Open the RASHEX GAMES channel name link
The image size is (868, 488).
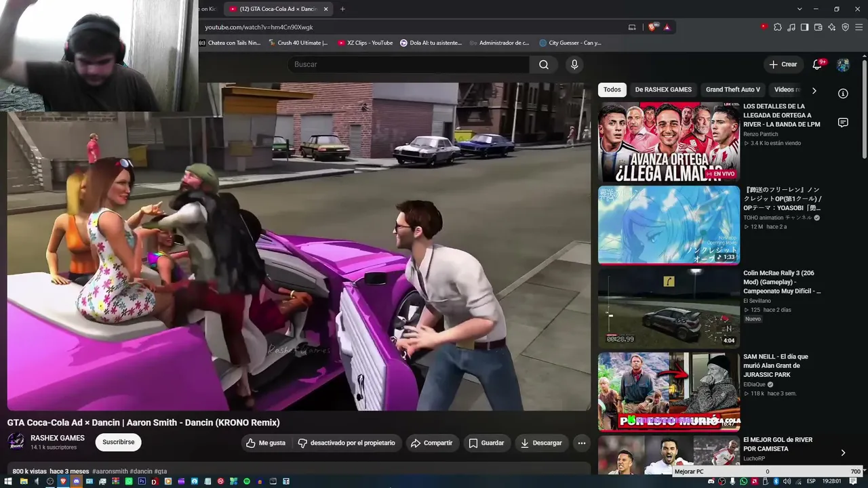click(x=58, y=438)
